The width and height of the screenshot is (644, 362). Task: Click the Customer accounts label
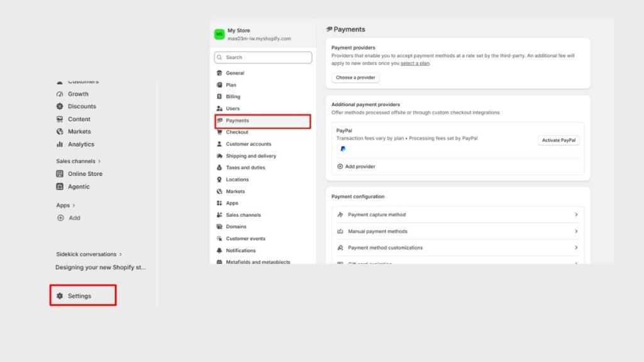[x=248, y=144]
